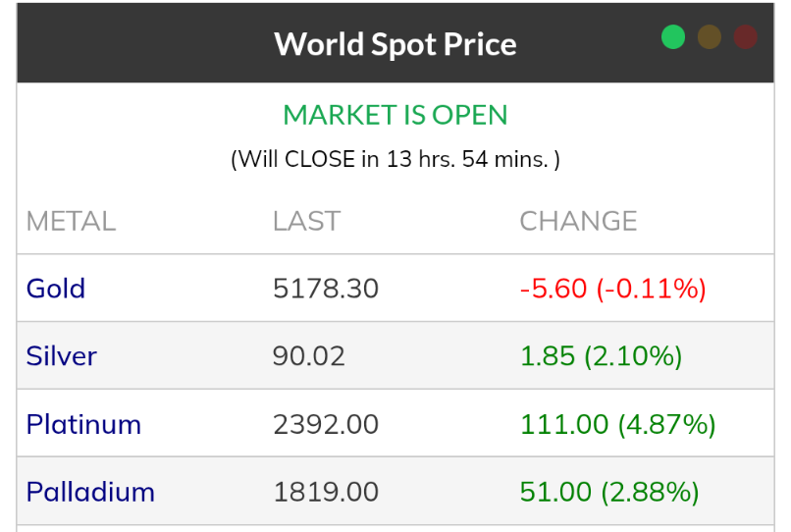791x532 pixels.
Task: Click Silver's change value 1.85 (2.10%)
Action: coord(601,355)
